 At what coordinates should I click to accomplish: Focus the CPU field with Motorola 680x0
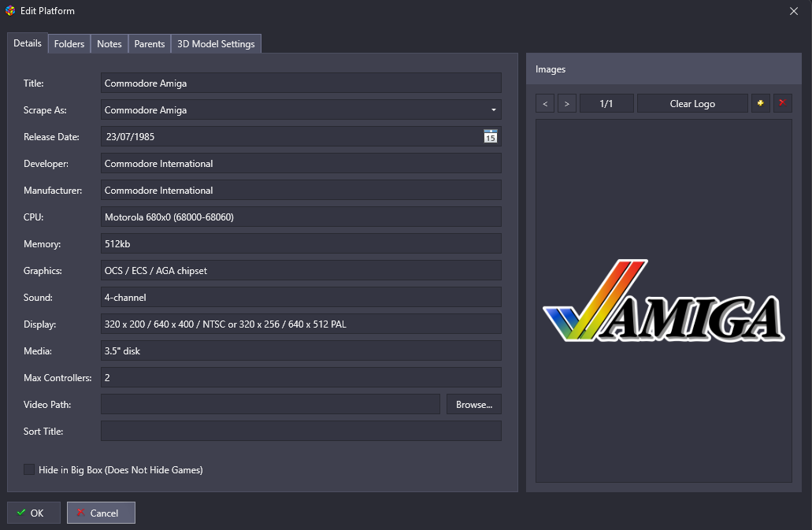click(x=301, y=217)
